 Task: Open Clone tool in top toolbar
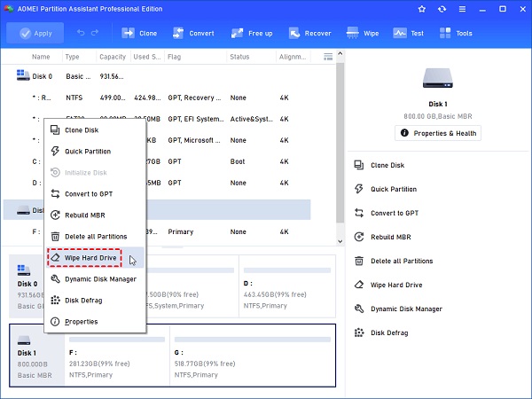coord(138,33)
